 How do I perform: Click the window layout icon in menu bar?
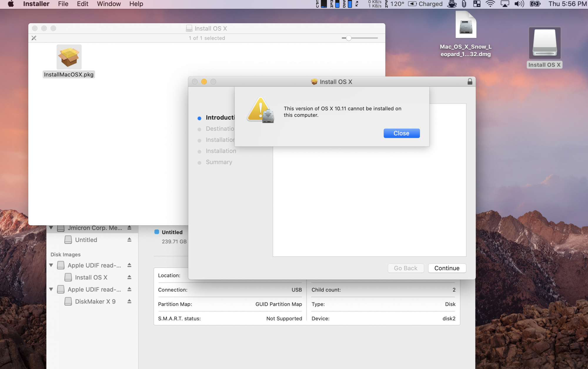[x=477, y=4]
